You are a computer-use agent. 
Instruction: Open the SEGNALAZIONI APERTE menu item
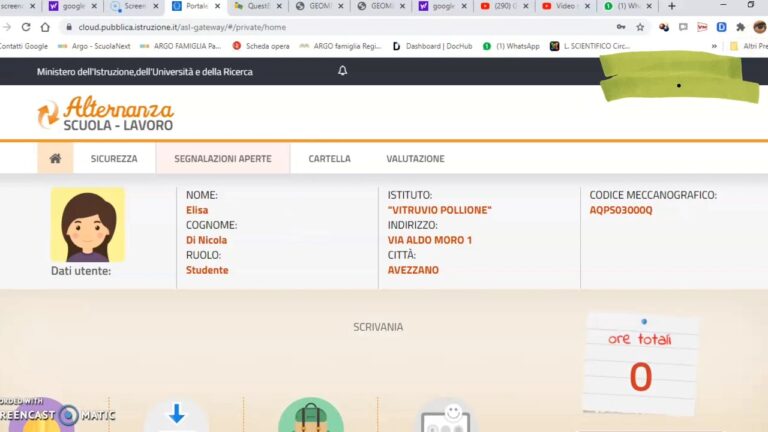pyautogui.click(x=223, y=159)
